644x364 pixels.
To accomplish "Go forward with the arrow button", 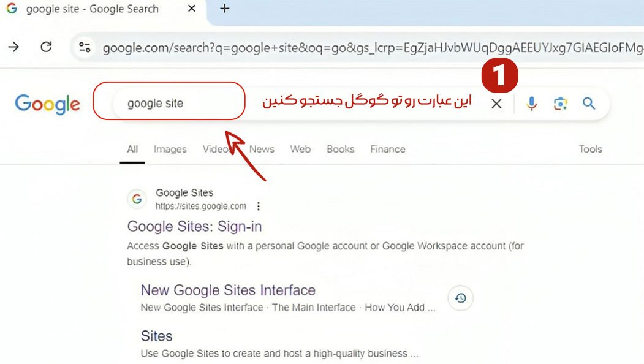I will (13, 47).
